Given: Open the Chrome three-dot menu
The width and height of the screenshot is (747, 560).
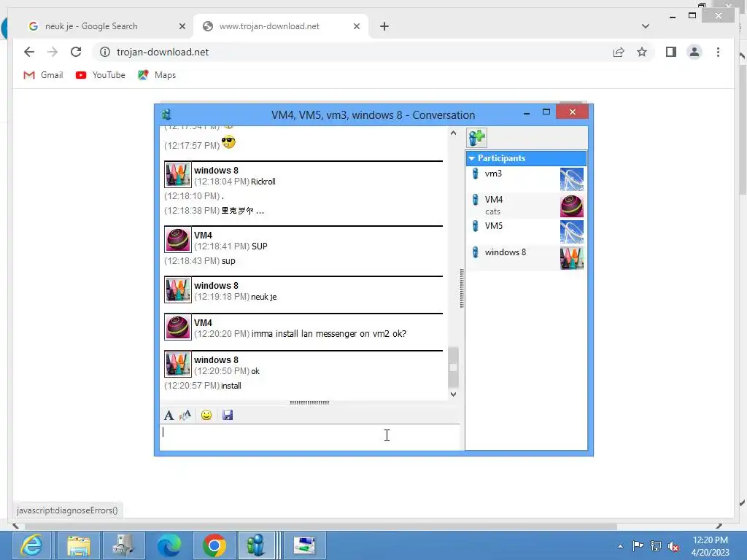Looking at the screenshot, I should tap(718, 52).
